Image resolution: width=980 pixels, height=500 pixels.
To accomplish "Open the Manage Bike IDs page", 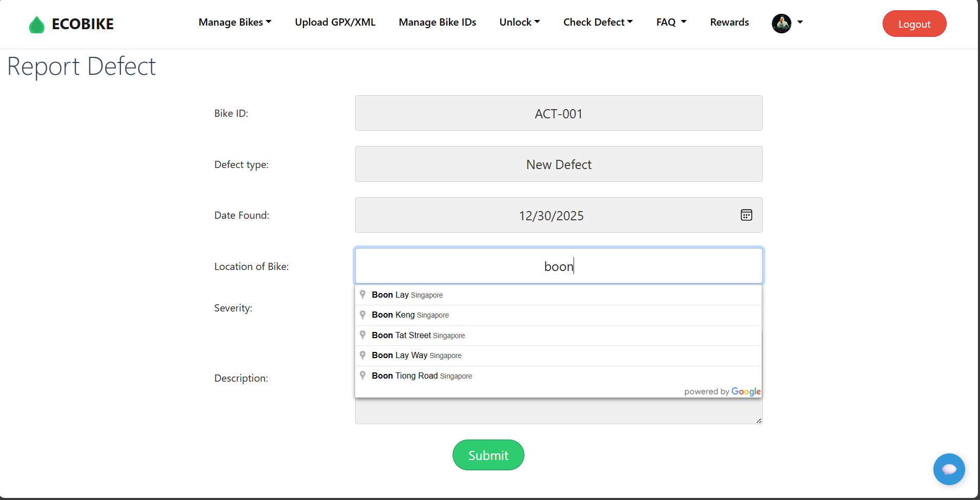I will [437, 22].
